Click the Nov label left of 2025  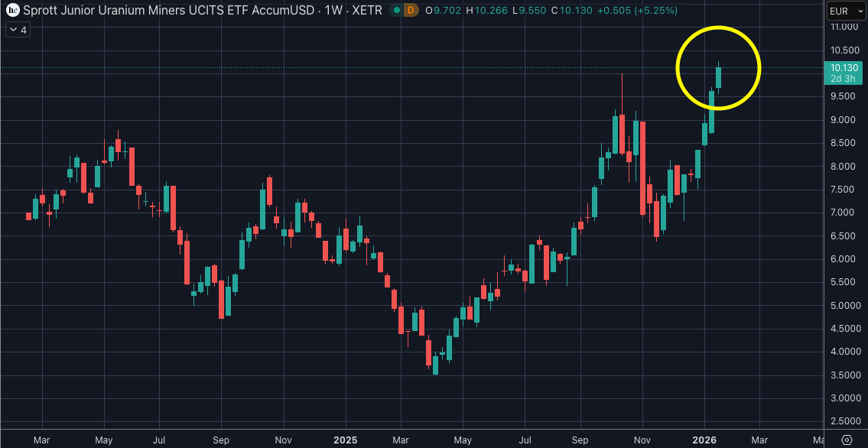click(x=283, y=441)
